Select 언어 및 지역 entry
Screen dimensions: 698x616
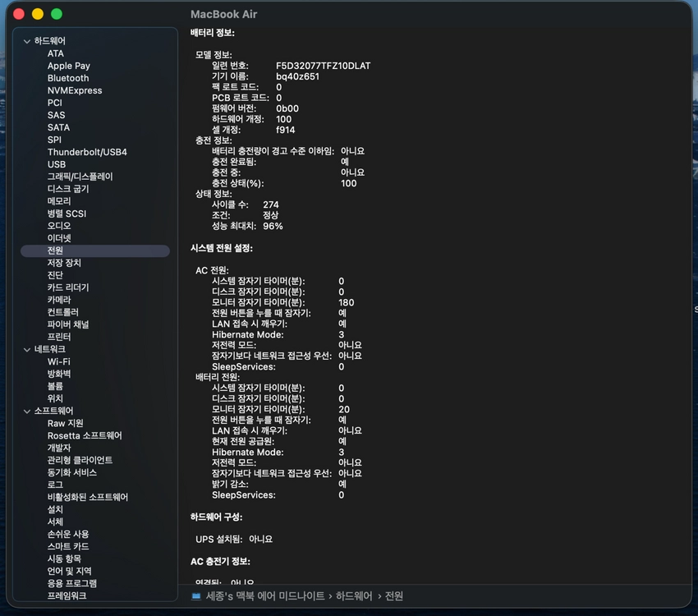point(70,571)
